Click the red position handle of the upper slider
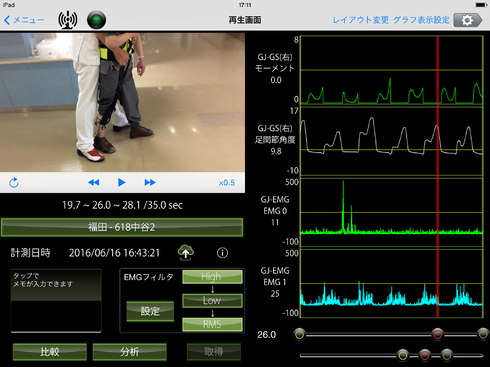This screenshot has height=367, width=490. tap(438, 334)
